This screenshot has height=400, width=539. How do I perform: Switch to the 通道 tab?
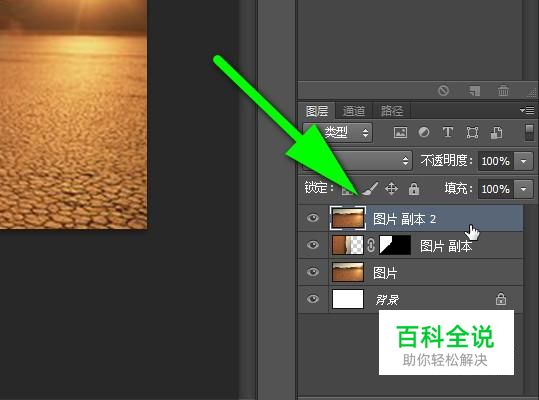[x=354, y=111]
